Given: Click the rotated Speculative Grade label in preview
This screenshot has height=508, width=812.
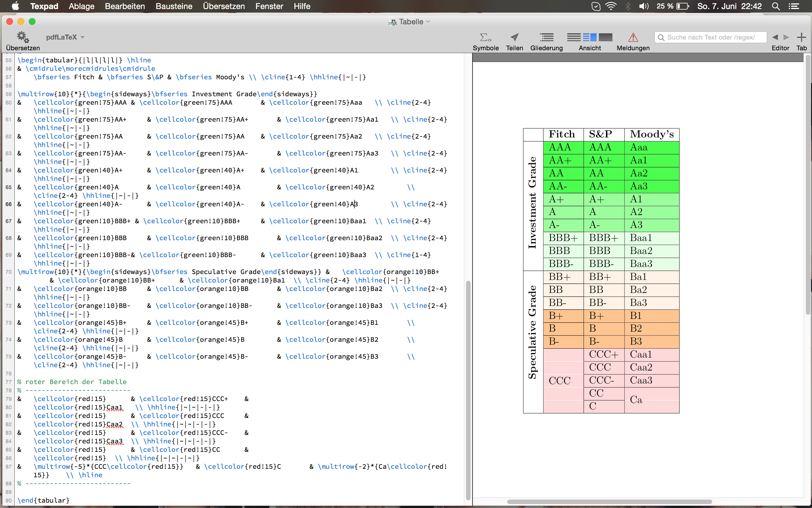Looking at the screenshot, I should (533, 332).
